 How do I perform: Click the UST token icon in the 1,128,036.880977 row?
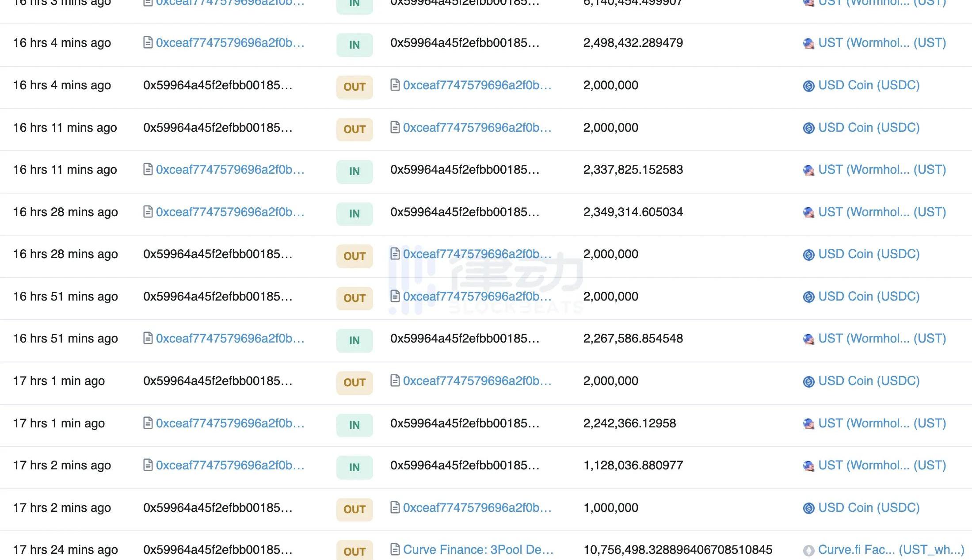[x=808, y=466]
